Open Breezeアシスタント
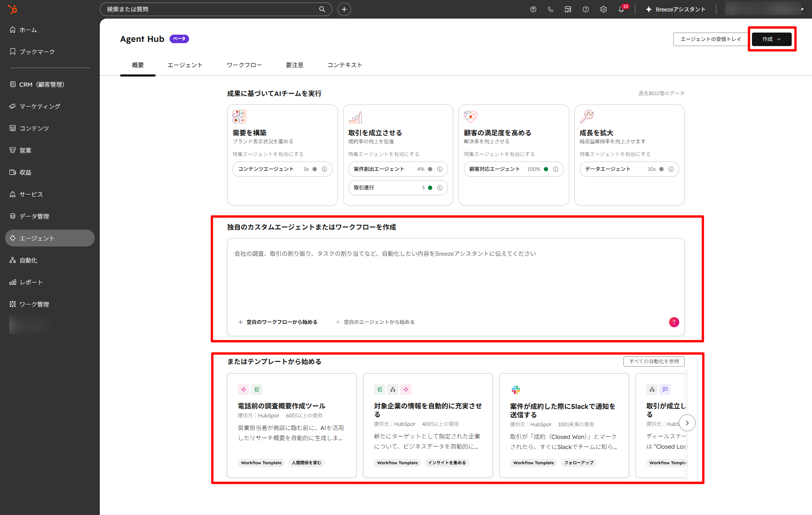 tap(675, 9)
